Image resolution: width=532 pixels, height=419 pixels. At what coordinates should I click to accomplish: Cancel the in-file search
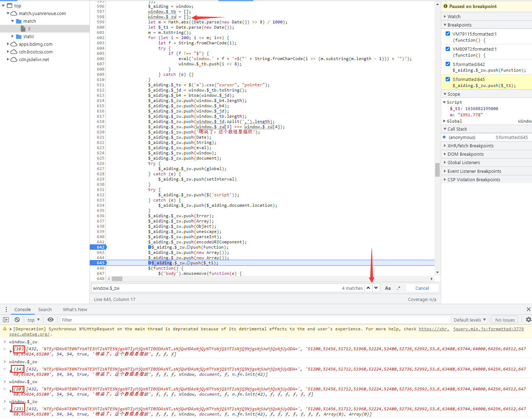tap(422, 288)
